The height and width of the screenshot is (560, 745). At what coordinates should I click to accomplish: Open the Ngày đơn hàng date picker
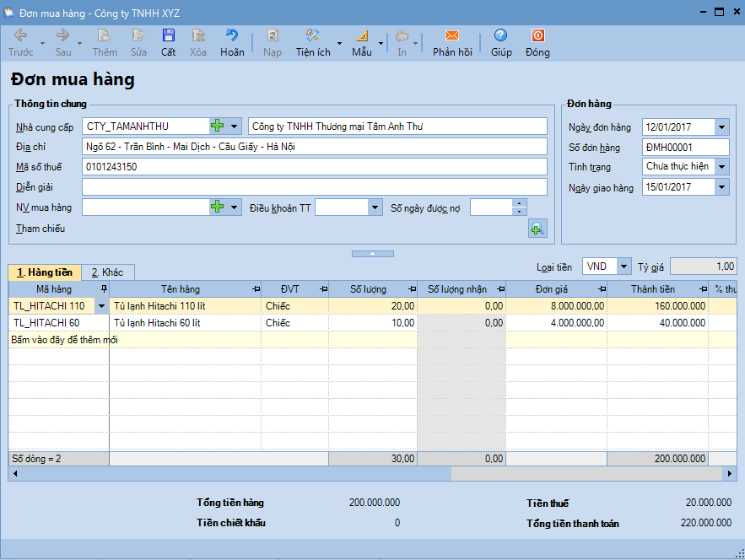click(721, 127)
